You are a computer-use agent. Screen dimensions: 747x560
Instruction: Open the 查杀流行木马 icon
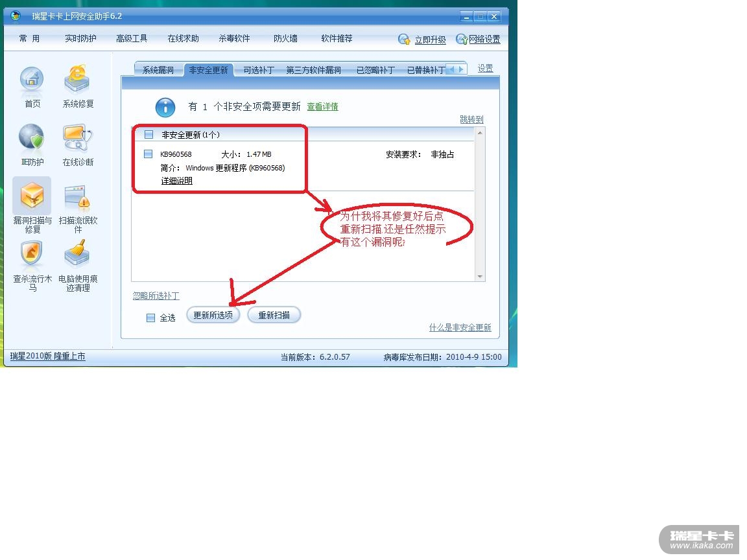pos(31,254)
